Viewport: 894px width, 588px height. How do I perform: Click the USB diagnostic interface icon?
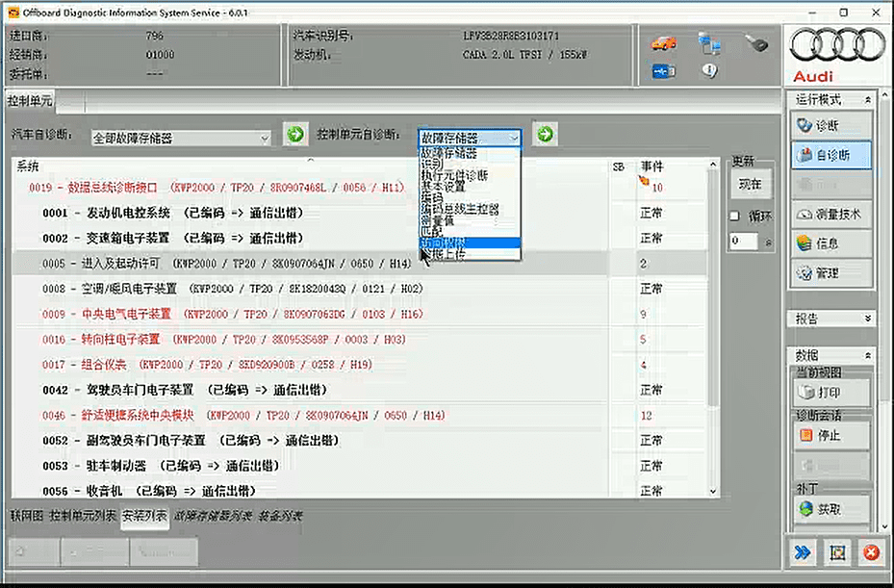(x=663, y=70)
